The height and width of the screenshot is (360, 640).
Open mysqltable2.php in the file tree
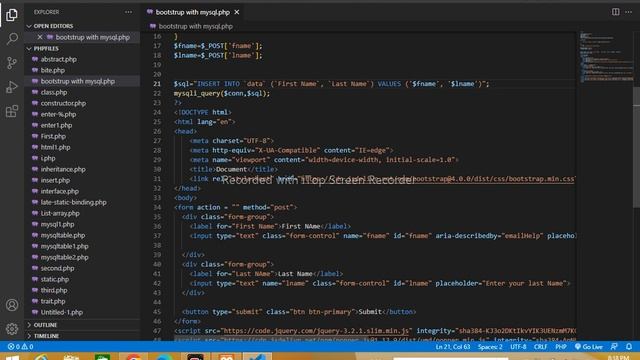tap(64, 258)
